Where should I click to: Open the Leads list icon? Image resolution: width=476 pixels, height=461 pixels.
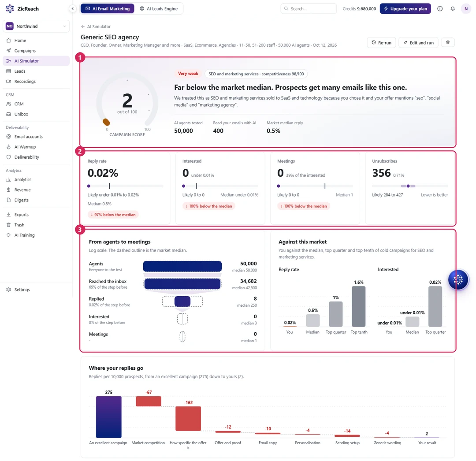point(8,71)
